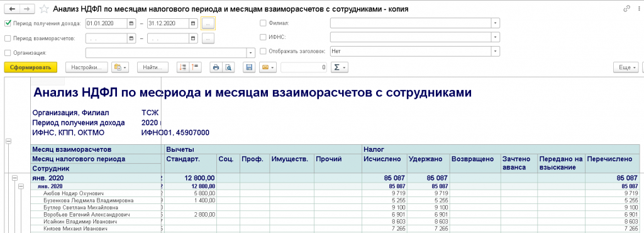Open calendar for start date 01.01.2020
The width and height of the screenshot is (644, 233).
(x=131, y=23)
